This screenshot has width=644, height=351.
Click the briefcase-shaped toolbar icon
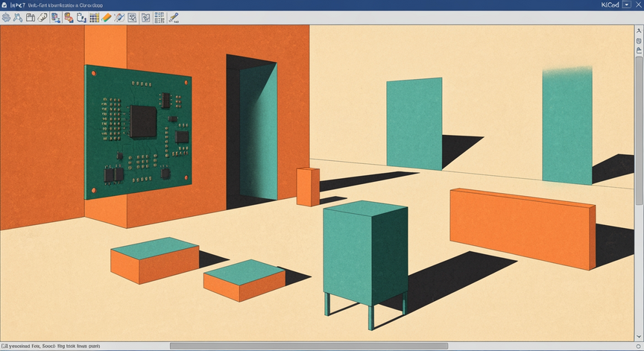tap(30, 18)
